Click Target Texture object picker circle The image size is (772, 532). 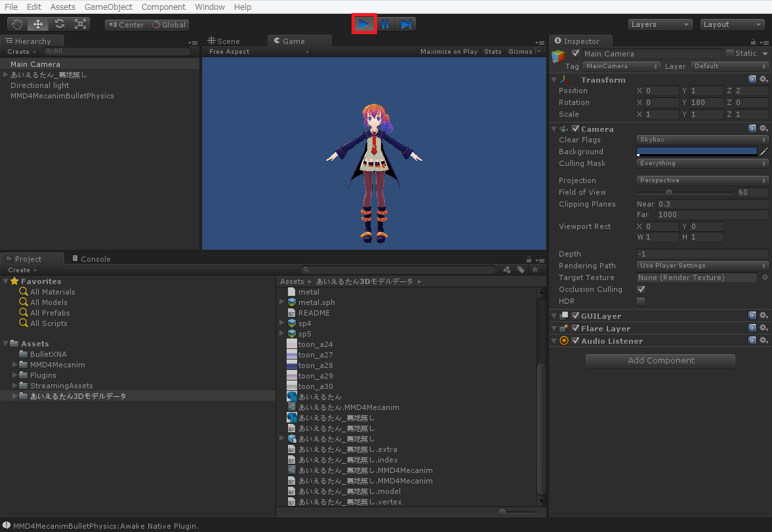click(765, 277)
